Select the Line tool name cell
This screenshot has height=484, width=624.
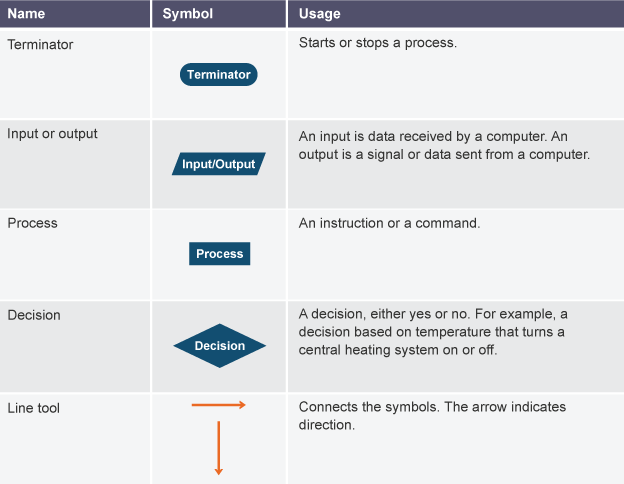(x=75, y=439)
